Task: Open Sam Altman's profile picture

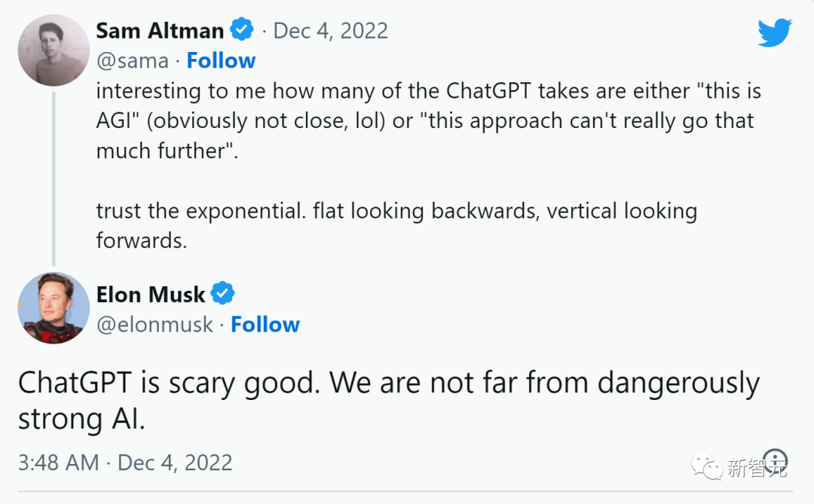Action: coord(54,50)
